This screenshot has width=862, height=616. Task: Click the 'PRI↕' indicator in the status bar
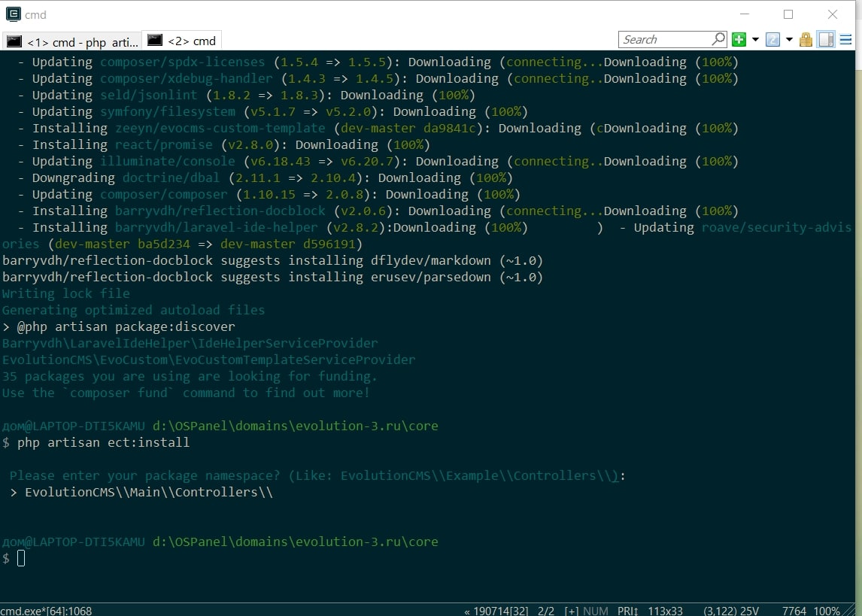pyautogui.click(x=627, y=611)
